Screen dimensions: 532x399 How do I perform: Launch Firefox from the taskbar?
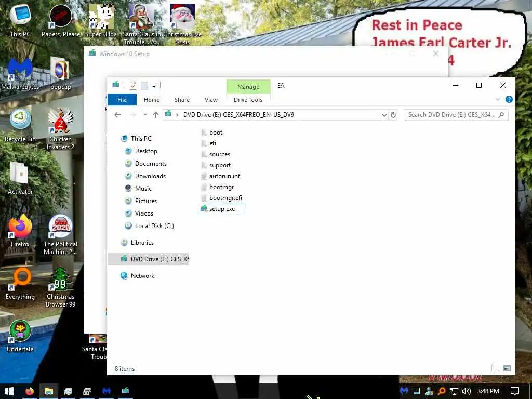tap(30, 391)
